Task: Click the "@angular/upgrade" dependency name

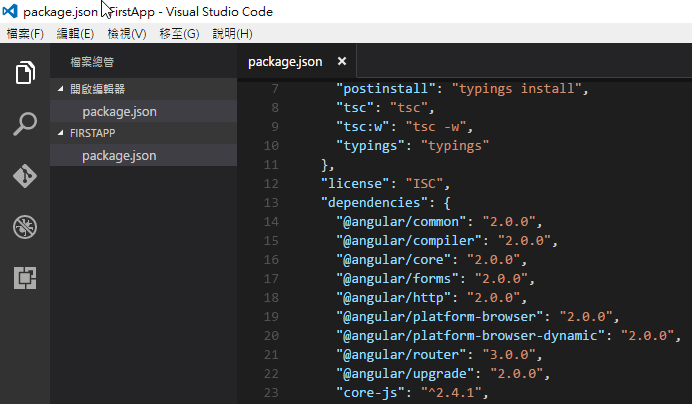Action: pyautogui.click(x=405, y=374)
